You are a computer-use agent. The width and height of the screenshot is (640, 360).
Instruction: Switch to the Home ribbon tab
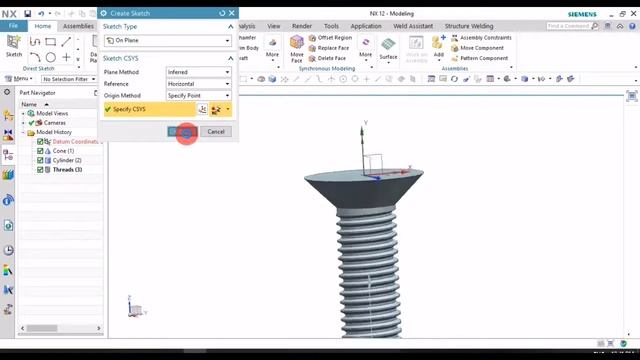(43, 26)
